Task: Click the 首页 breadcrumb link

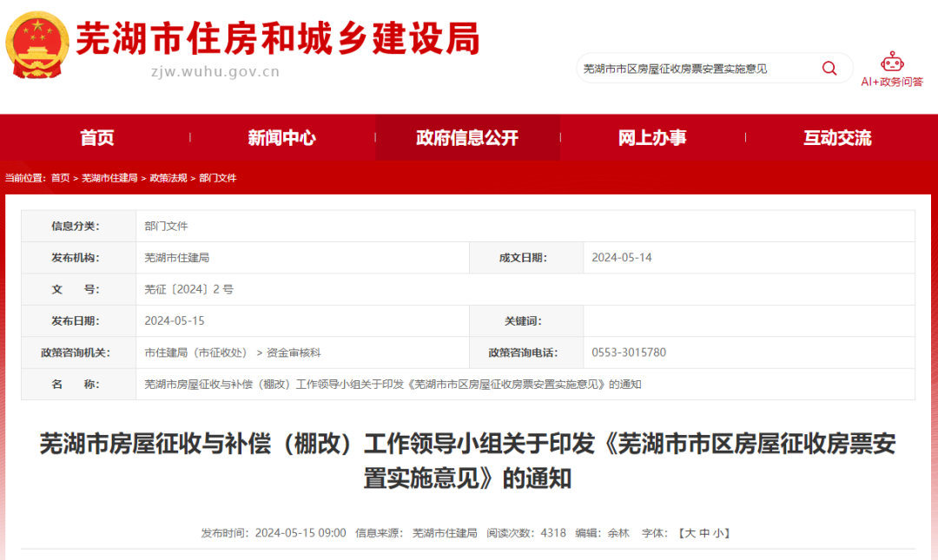Action: [x=60, y=178]
